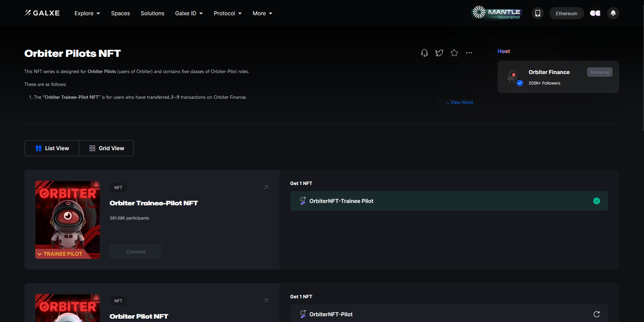The height and width of the screenshot is (322, 644).
Task: Expand the Explore dropdown menu
Action: (x=87, y=13)
